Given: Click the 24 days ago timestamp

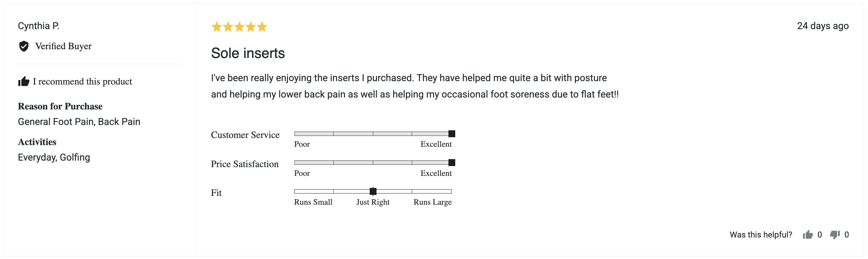Looking at the screenshot, I should [x=822, y=26].
